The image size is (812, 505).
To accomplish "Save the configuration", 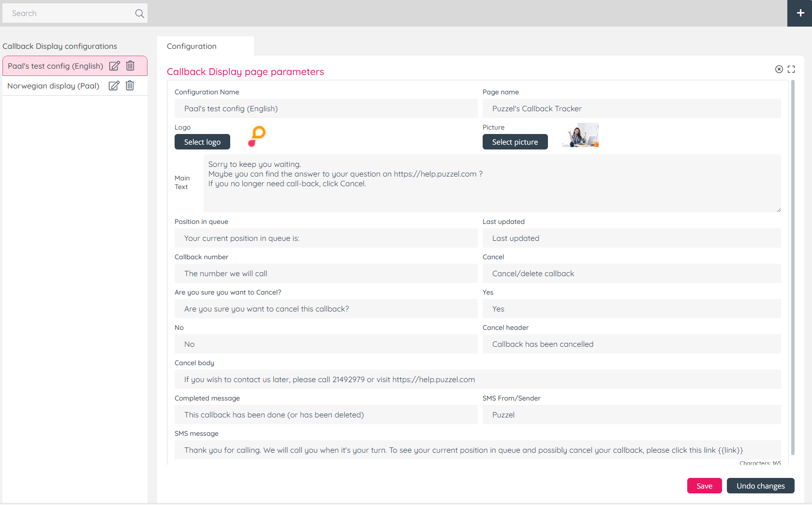I will click(x=704, y=486).
